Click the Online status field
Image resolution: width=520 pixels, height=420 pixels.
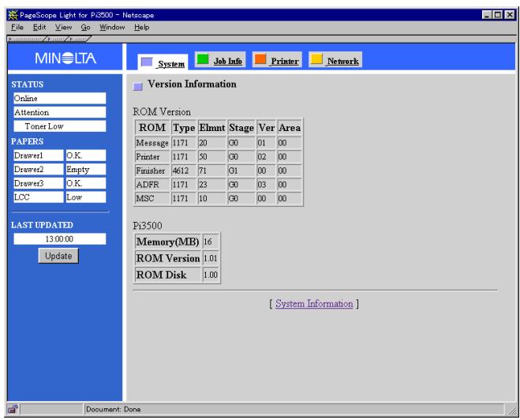[x=60, y=98]
